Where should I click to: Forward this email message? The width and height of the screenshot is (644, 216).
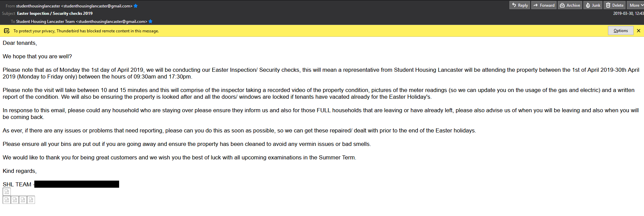pyautogui.click(x=544, y=5)
